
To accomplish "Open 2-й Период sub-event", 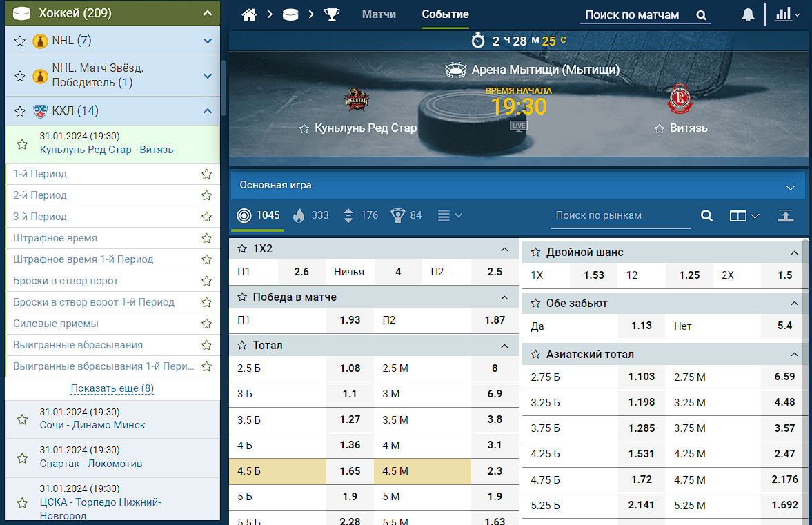I will 40,195.
